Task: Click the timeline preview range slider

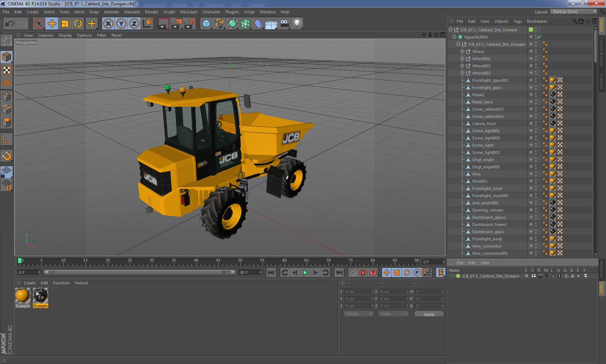Action: tap(140, 272)
